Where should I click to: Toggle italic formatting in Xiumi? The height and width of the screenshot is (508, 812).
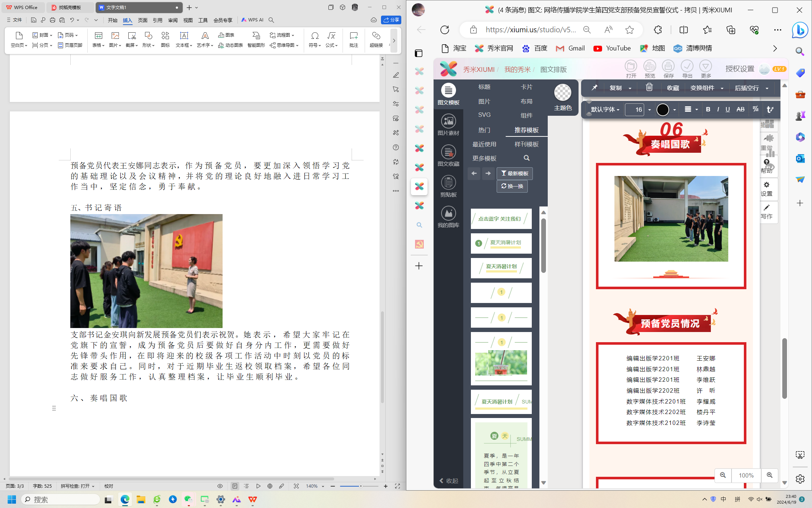[718, 109]
